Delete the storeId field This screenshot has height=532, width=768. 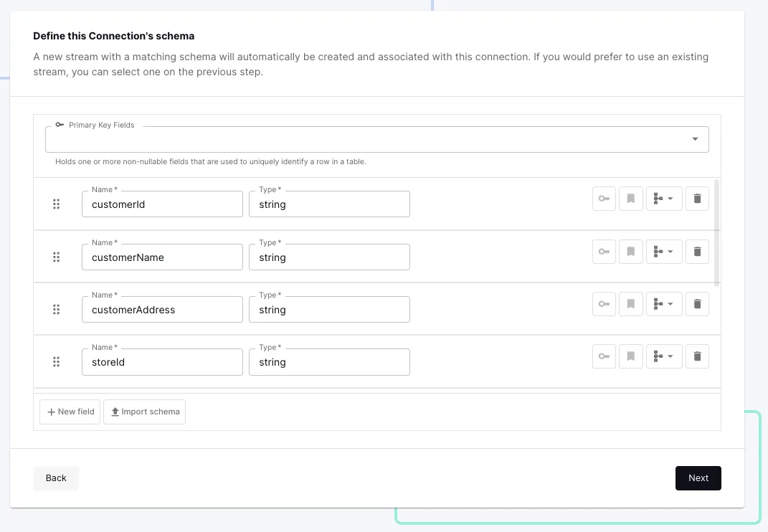698,356
